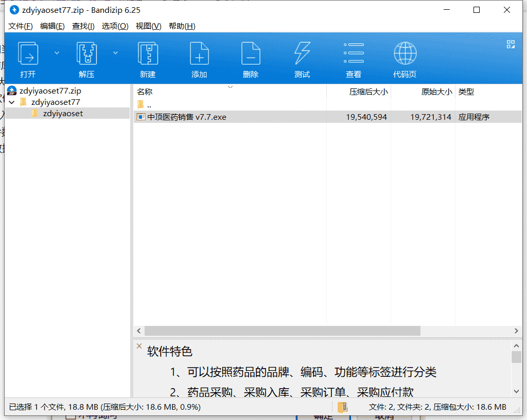Close the 软件特色 comment panel
Screen dimensions: 527x420
[x=139, y=346]
